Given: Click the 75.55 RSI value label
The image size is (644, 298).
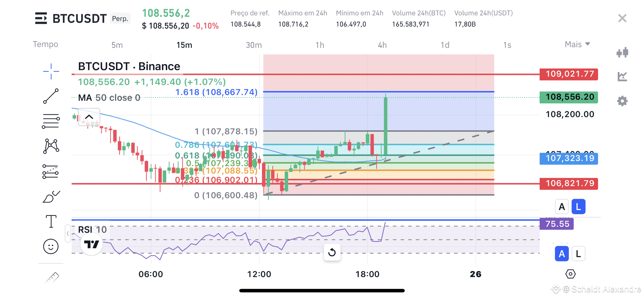Looking at the screenshot, I should 557,224.
